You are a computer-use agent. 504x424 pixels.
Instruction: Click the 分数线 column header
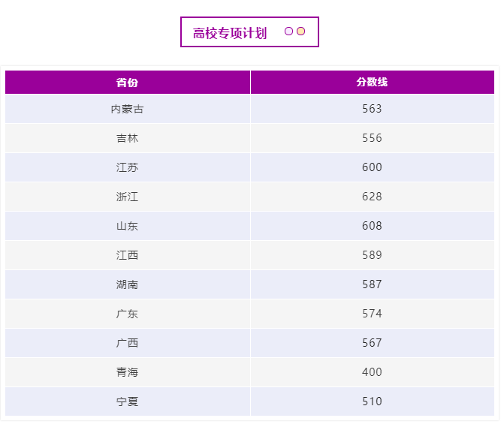click(372, 83)
